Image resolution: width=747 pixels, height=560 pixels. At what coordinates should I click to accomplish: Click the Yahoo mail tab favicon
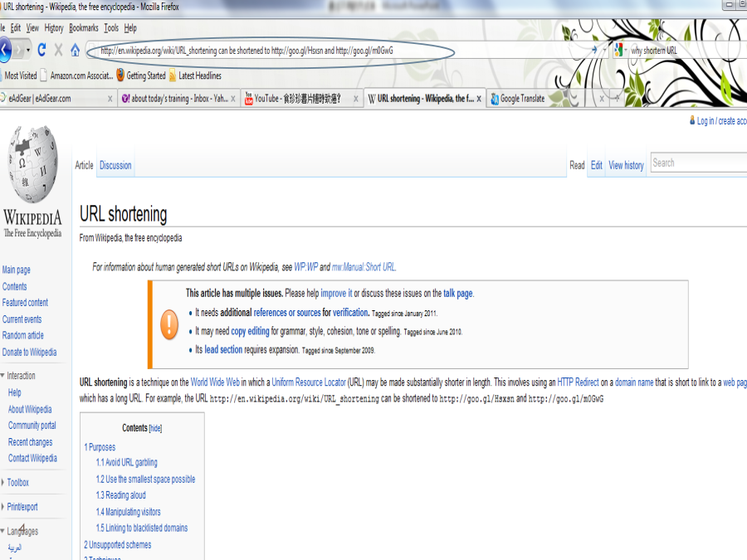tap(126, 99)
